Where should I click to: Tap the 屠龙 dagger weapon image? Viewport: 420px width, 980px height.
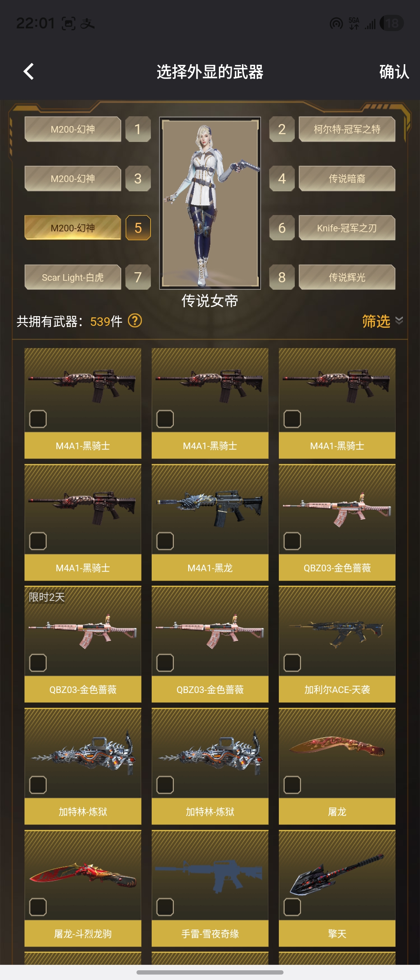click(x=337, y=746)
